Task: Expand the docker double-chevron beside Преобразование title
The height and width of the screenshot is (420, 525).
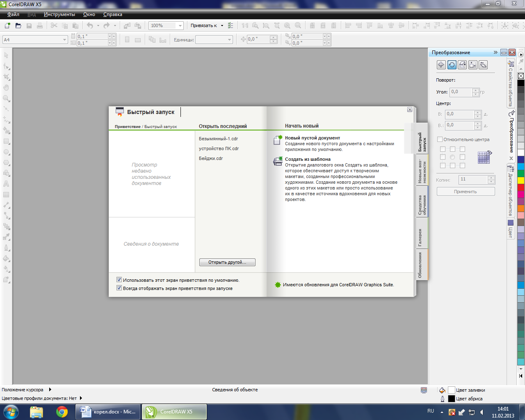Action: [495, 52]
